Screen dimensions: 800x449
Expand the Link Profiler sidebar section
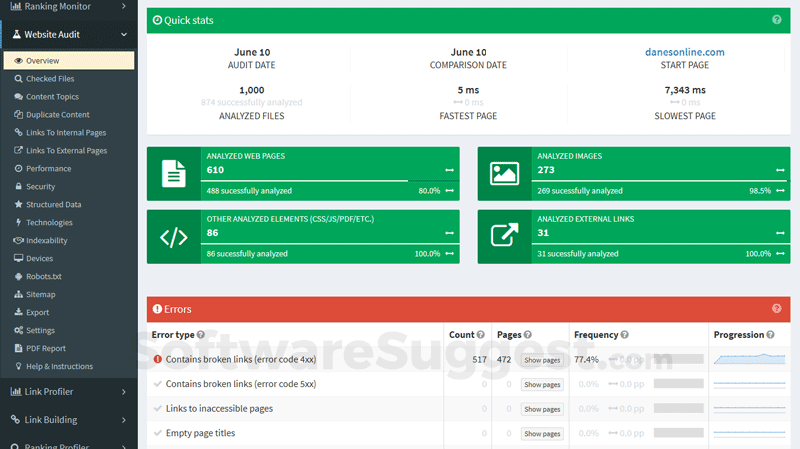tap(69, 392)
